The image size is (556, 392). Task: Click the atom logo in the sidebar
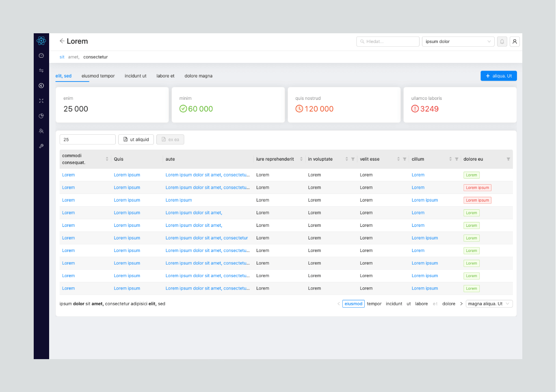tap(41, 41)
